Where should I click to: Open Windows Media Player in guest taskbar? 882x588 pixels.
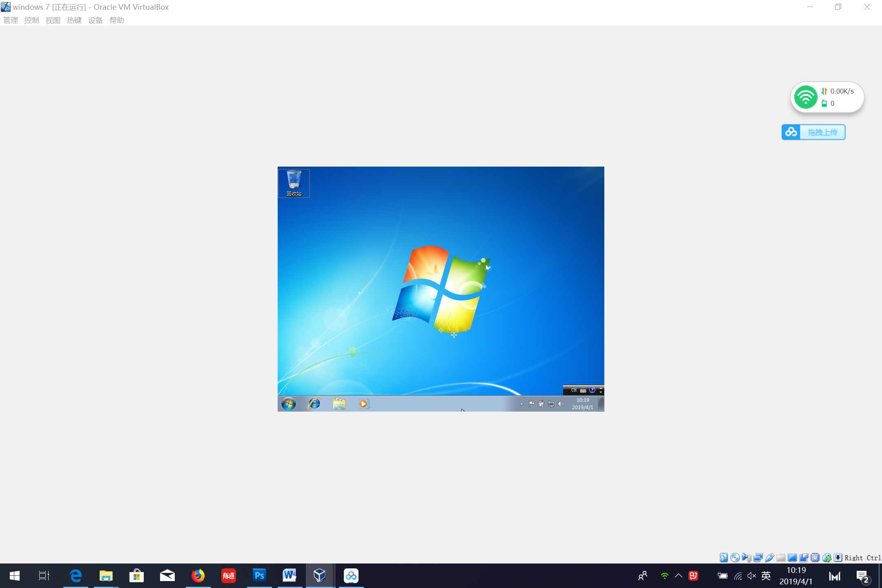point(364,404)
